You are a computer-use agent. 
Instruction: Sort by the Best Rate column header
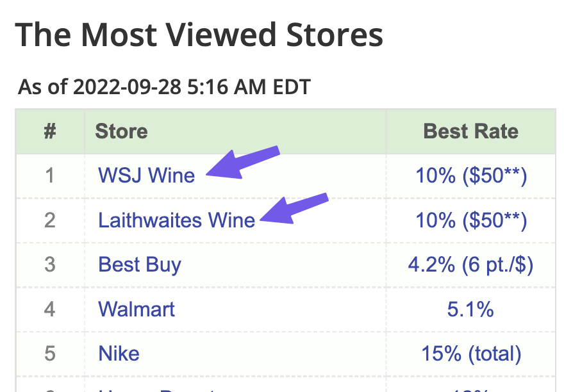point(471,131)
